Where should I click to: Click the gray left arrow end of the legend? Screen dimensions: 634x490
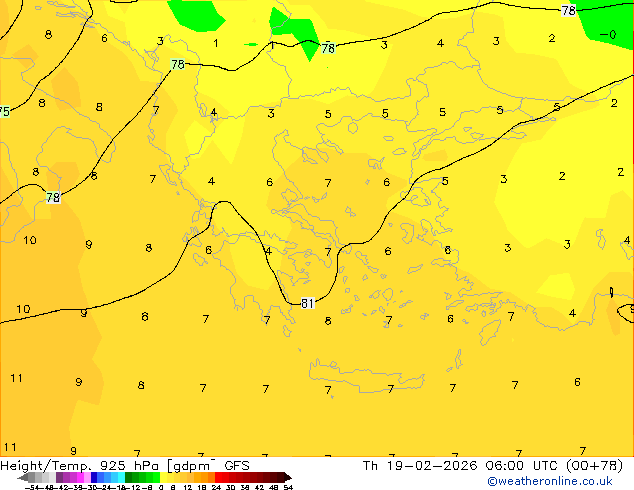point(23,477)
